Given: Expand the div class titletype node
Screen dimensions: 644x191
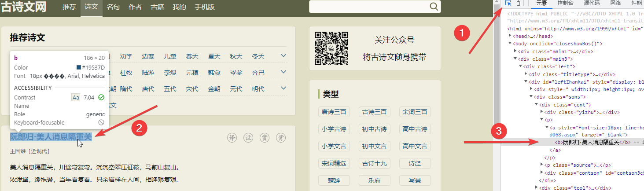Looking at the screenshot, I should (x=526, y=74).
